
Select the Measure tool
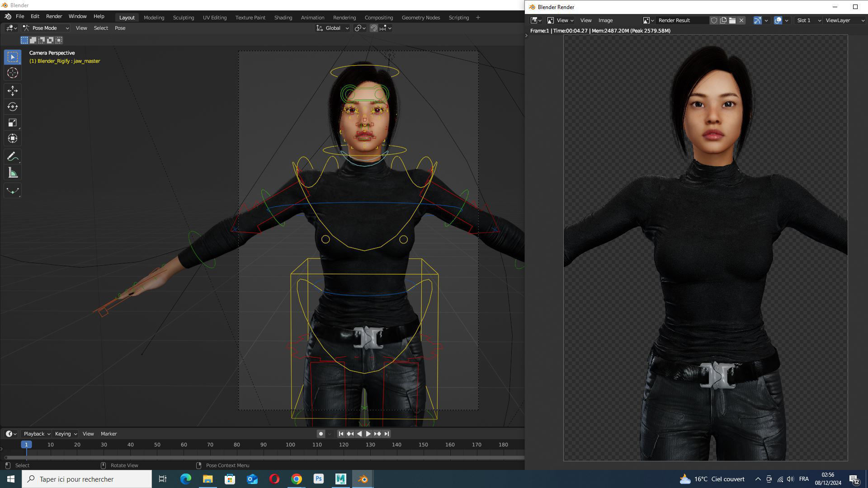[13, 173]
